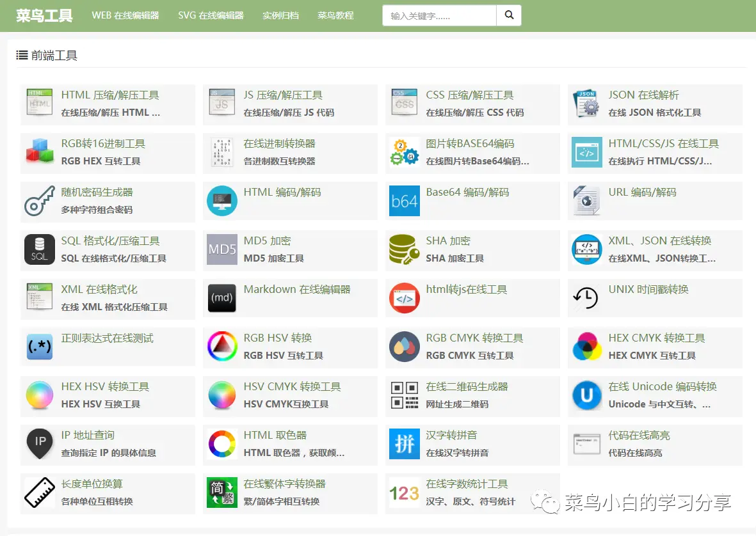Click the monitor icon for HTML 编码/解码
The height and width of the screenshot is (536, 756).
(x=221, y=201)
